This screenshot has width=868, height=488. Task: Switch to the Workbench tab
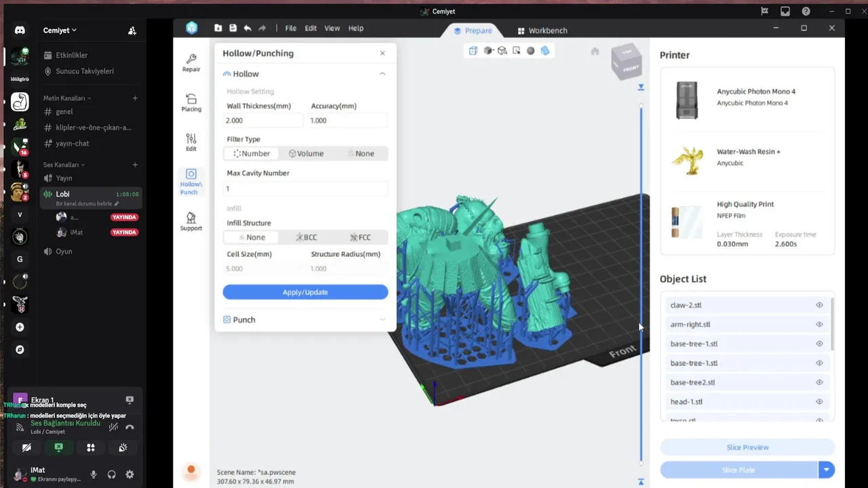point(542,30)
